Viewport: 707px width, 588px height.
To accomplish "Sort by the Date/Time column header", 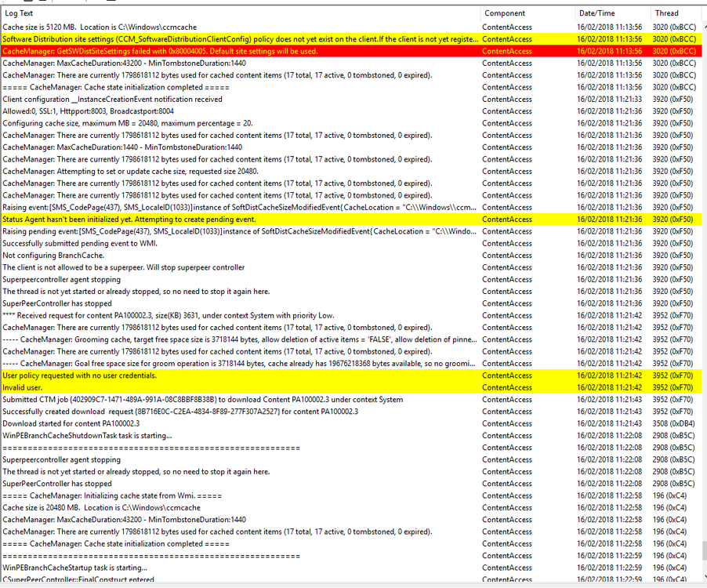I will point(613,13).
